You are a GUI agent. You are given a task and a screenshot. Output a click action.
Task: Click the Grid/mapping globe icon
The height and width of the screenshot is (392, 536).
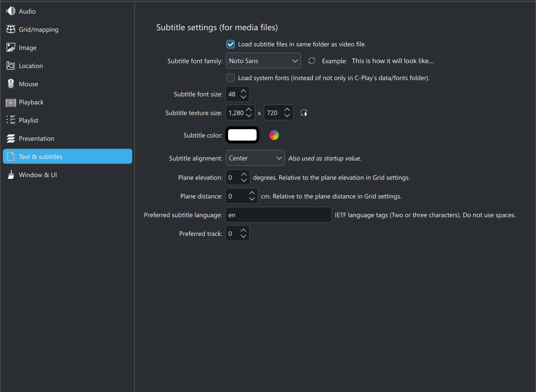pos(11,29)
